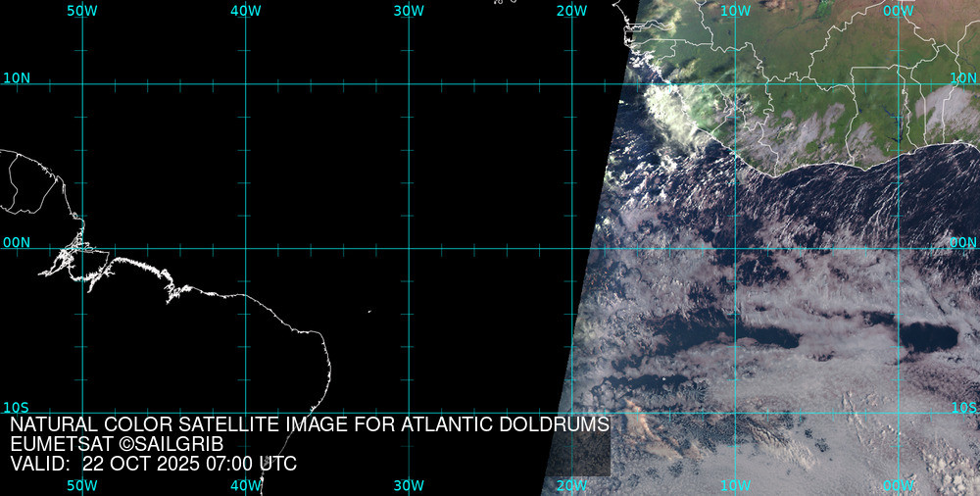Click the 00N latitude label on the left side
980x496 pixels.
(17, 242)
